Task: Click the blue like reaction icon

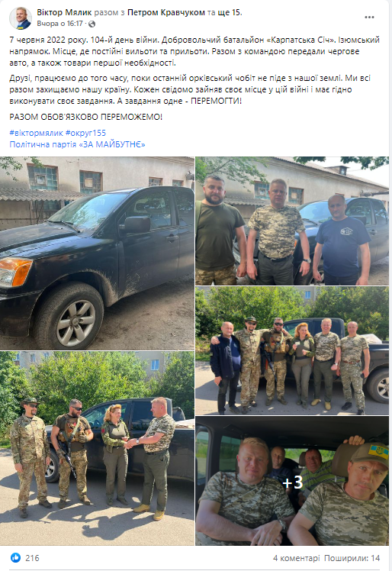Action: [x=16, y=557]
